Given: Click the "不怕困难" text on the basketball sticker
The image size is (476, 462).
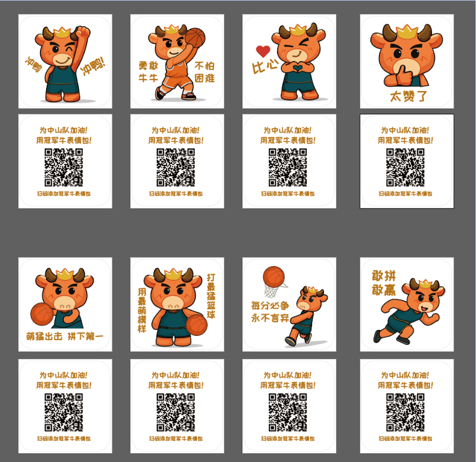Looking at the screenshot, I should click(x=204, y=72).
